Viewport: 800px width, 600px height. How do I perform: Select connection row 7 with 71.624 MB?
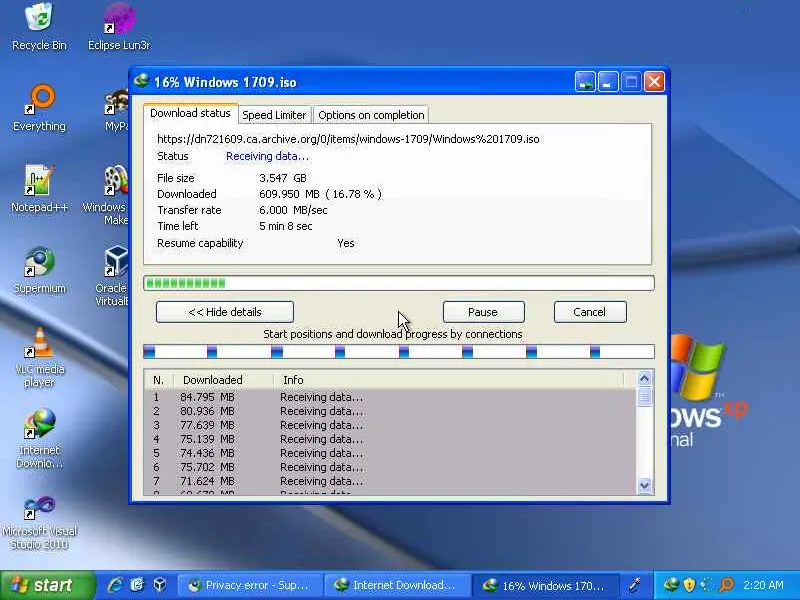coord(390,481)
